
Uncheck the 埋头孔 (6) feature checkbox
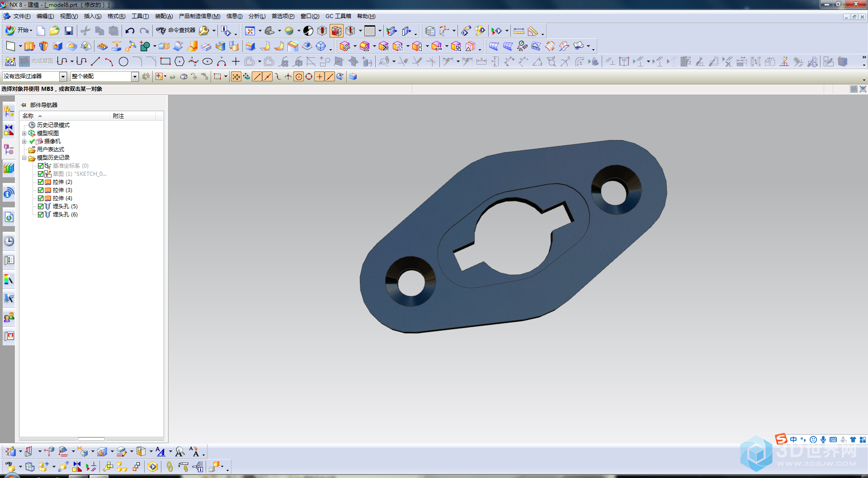click(x=41, y=215)
